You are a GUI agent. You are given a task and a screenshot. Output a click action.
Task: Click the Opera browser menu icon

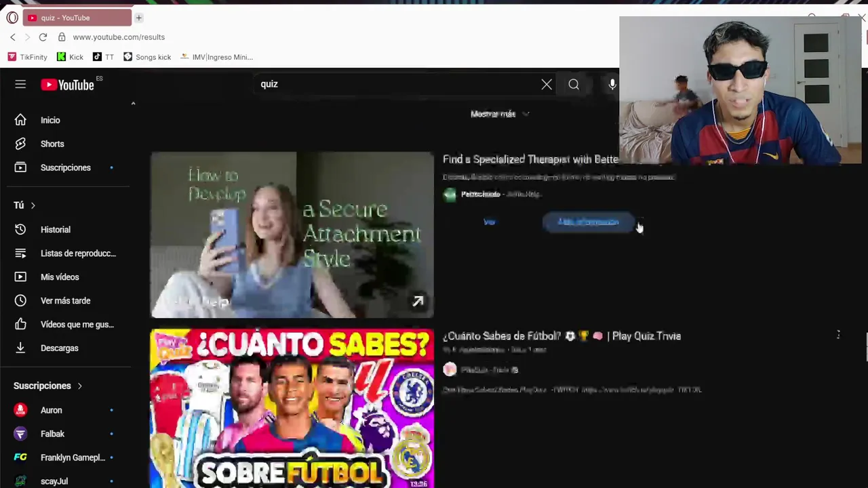(12, 18)
